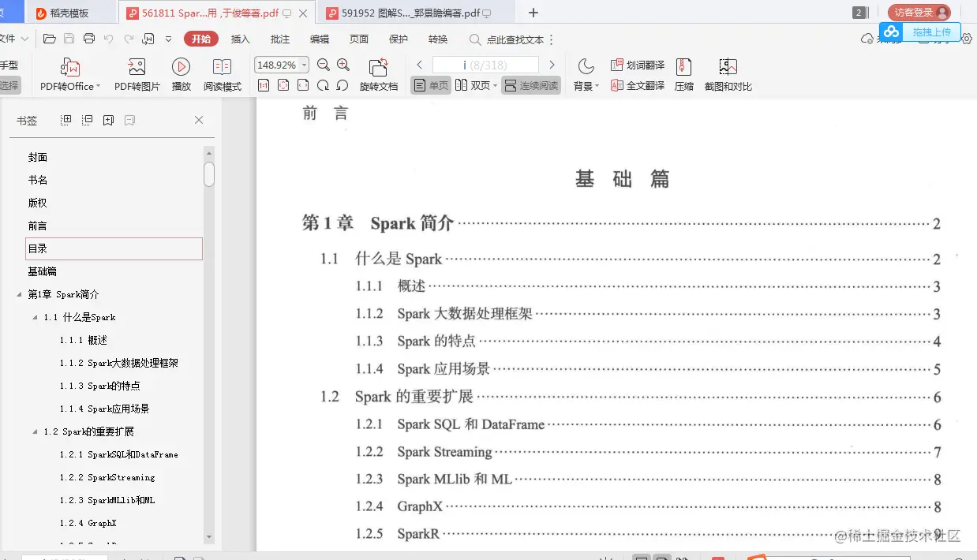977x560 pixels.
Task: Zoom out with the minus magnifier
Action: (x=324, y=65)
